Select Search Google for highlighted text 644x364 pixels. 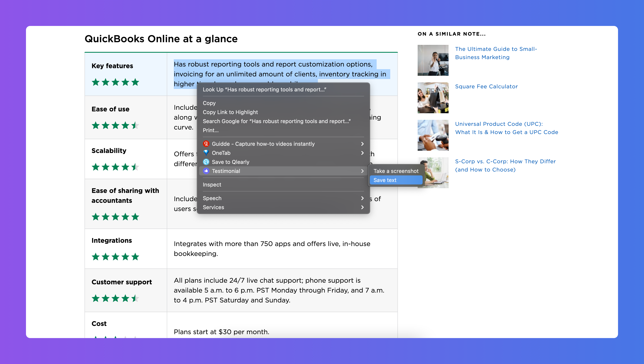[283, 121]
